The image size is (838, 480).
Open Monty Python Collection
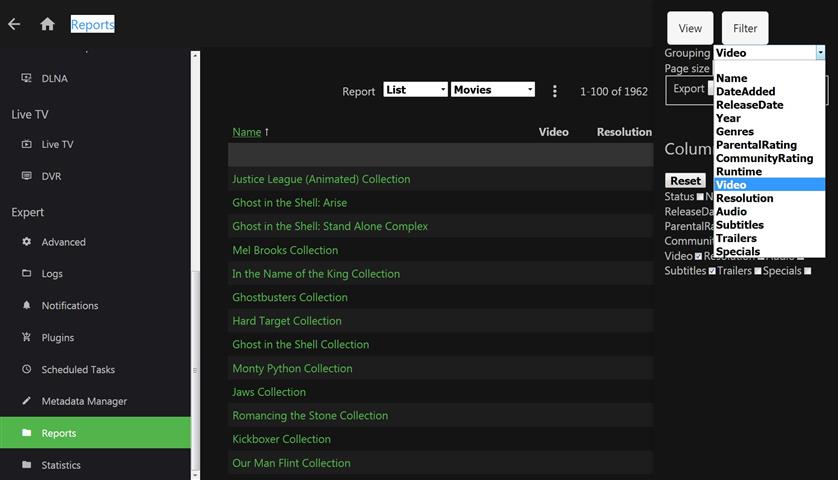pos(292,368)
